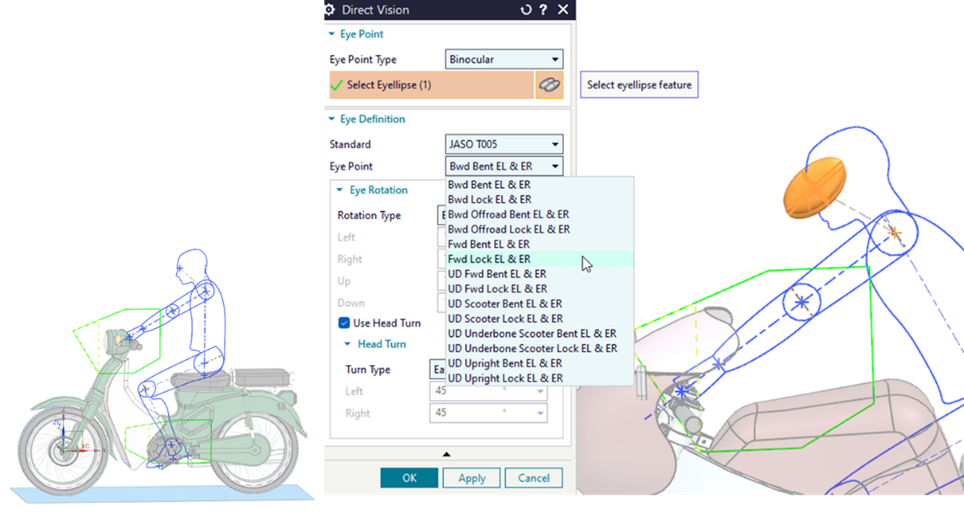Pick Bwd Offroad Lock EL & ER

click(x=508, y=229)
